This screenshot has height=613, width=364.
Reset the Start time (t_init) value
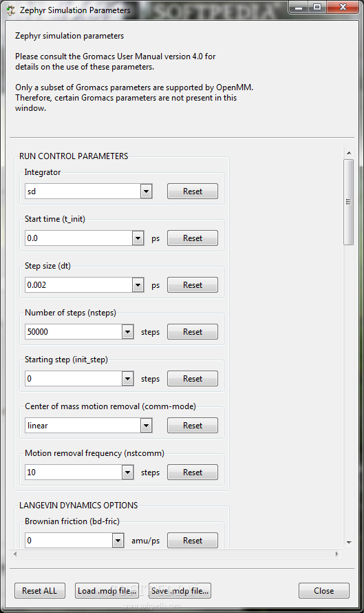(x=193, y=238)
